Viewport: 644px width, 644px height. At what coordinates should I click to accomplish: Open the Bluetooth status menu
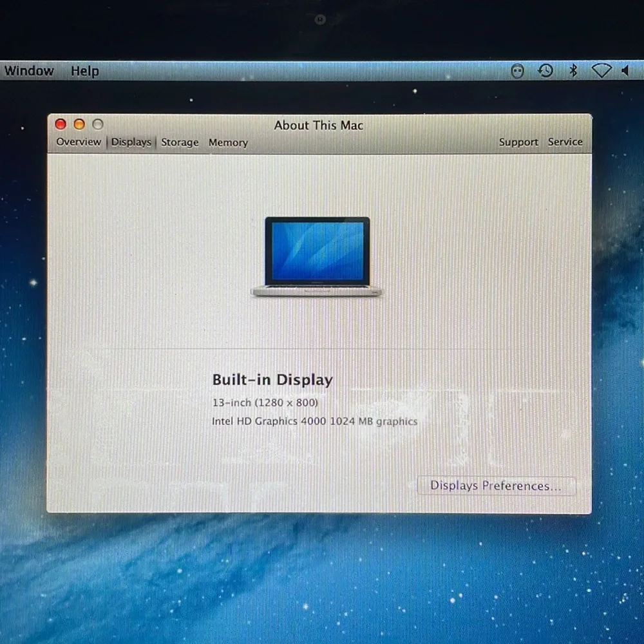[x=573, y=71]
